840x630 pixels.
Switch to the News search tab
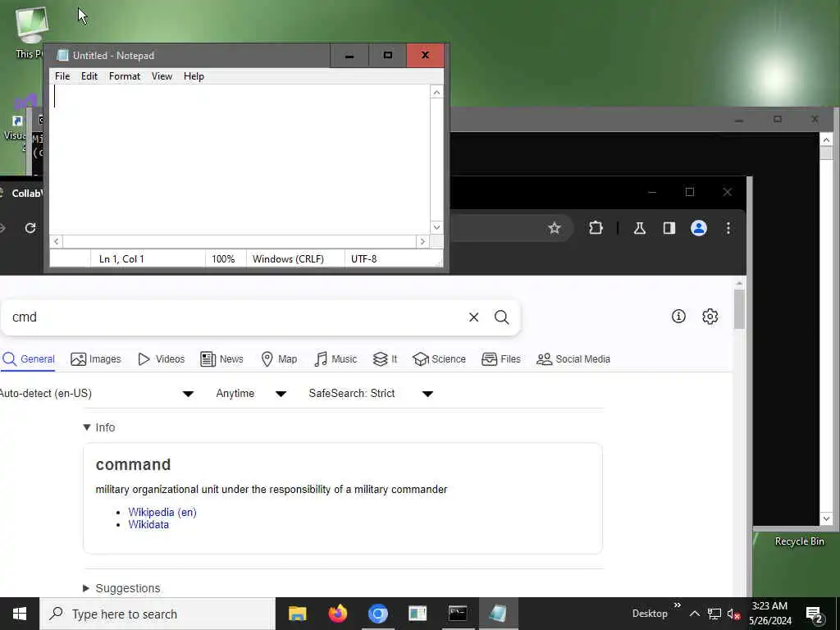coord(221,359)
